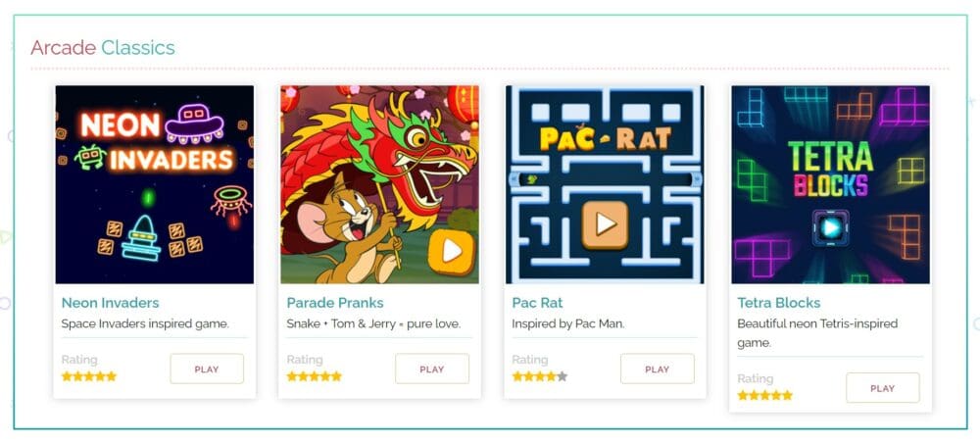Click the Parade Pranks star rating
Viewport: 980px width, 444px height.
click(x=314, y=376)
